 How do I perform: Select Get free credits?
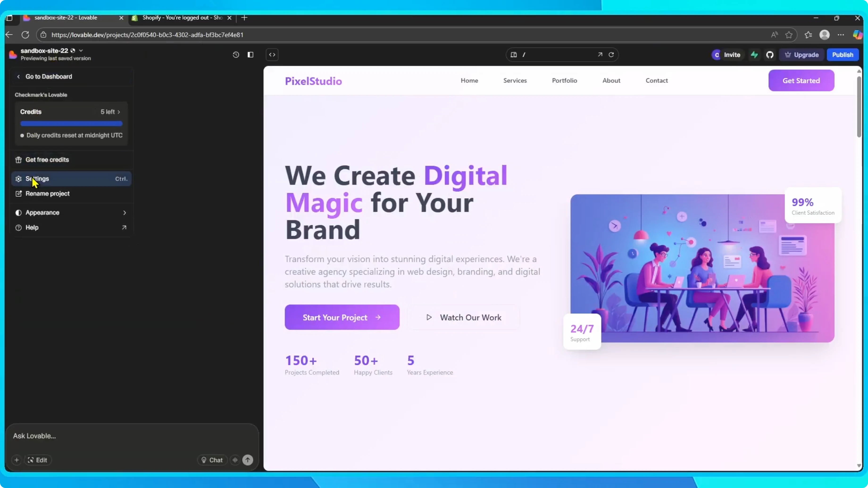tap(71, 160)
